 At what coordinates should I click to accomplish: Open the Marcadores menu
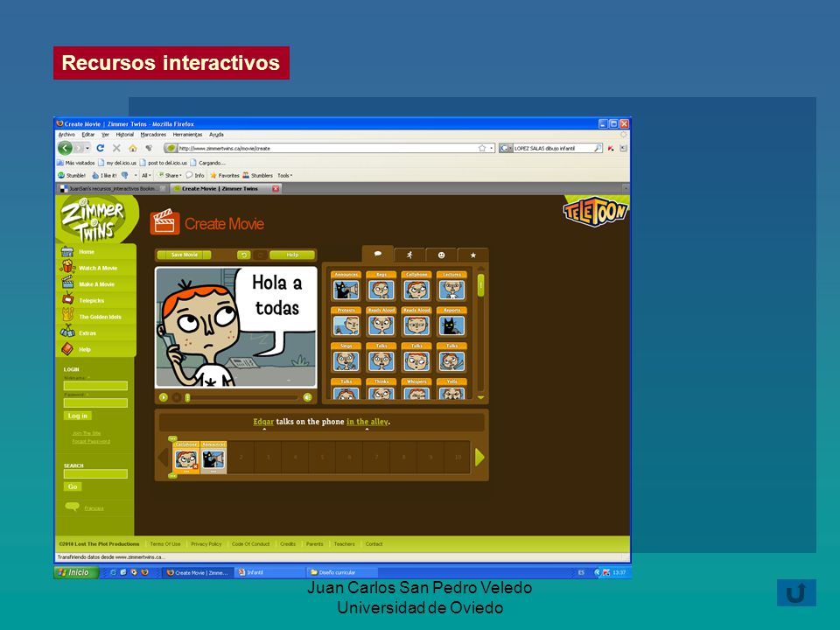(153, 135)
